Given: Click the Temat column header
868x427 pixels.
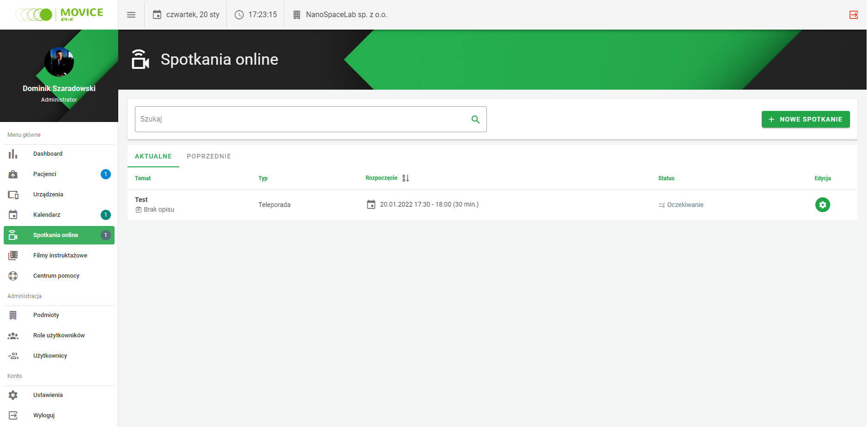Looking at the screenshot, I should (x=143, y=178).
